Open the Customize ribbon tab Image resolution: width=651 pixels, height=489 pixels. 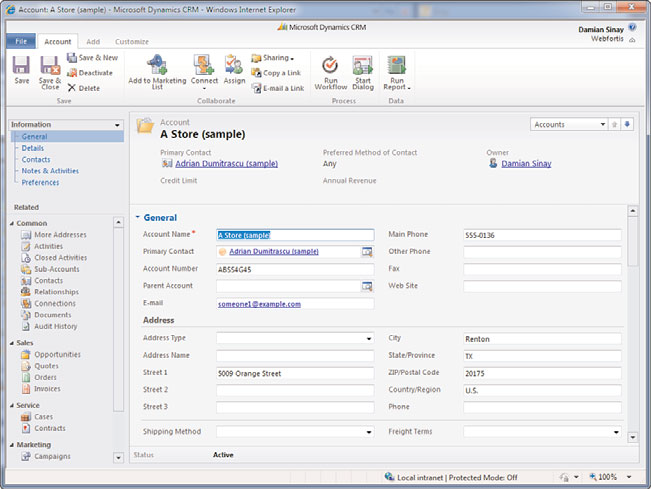(x=132, y=42)
